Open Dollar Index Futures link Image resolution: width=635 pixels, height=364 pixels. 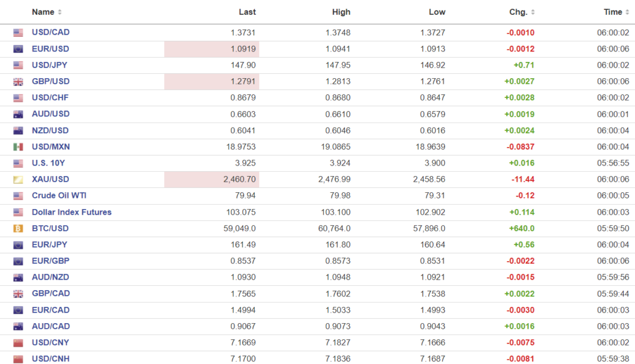pos(71,212)
